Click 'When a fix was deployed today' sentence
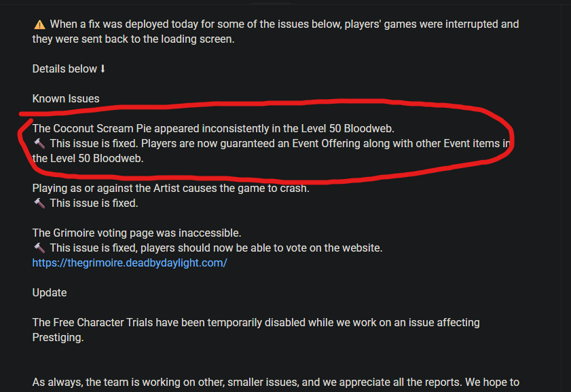This screenshot has width=571, height=392. click(x=284, y=24)
